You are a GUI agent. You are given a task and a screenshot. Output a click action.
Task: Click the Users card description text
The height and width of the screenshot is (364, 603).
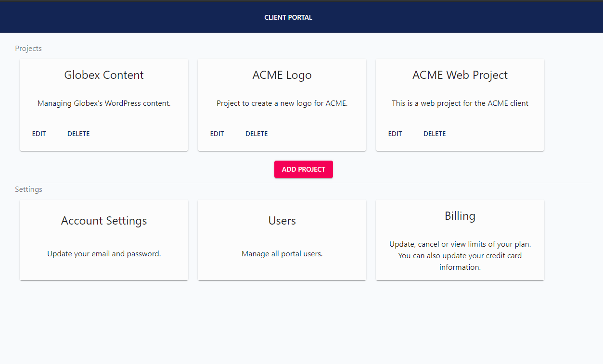[282, 253]
